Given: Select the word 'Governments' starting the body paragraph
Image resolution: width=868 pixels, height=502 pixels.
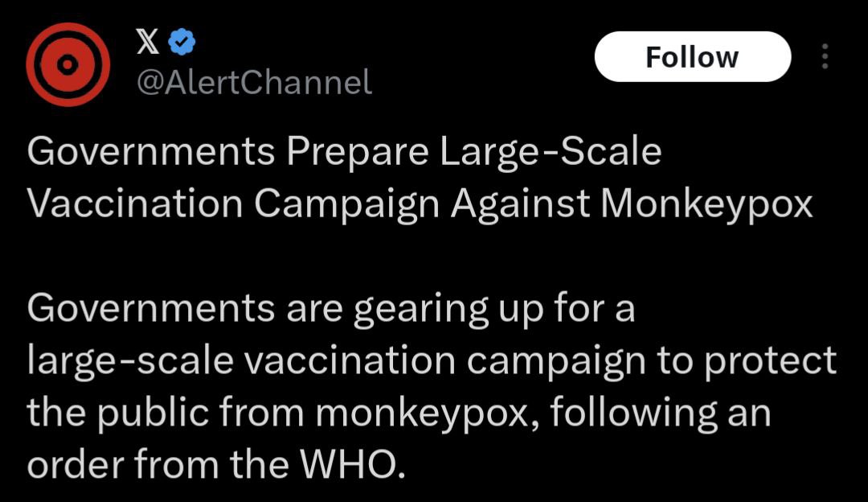Looking at the screenshot, I should pos(150,308).
